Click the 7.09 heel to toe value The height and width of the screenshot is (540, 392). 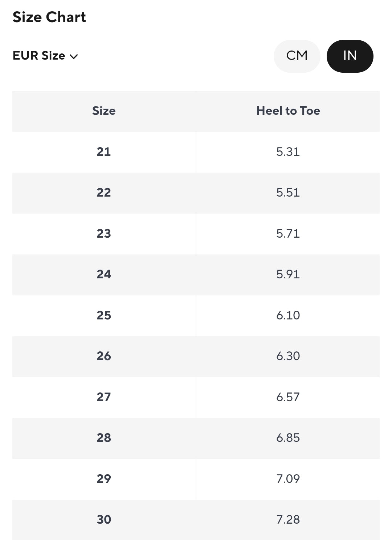coord(288,479)
